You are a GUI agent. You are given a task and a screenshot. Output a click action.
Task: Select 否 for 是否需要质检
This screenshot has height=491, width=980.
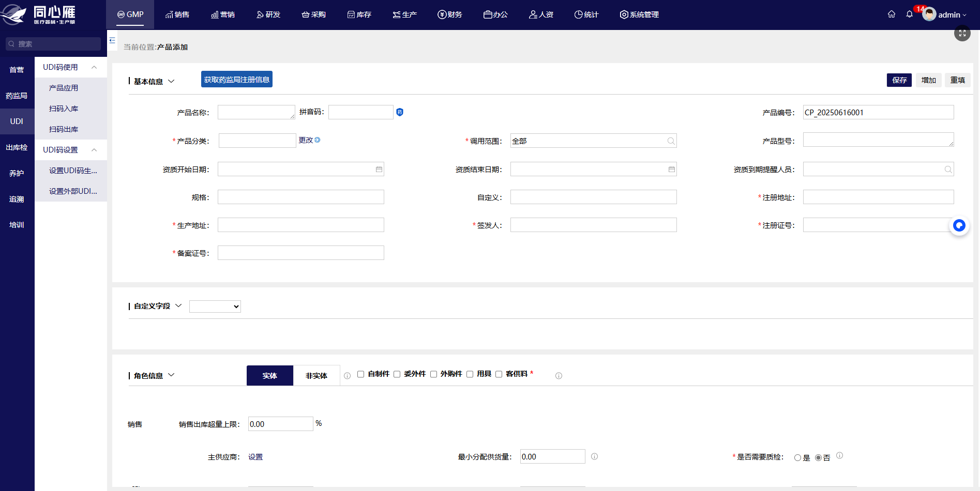pyautogui.click(x=818, y=458)
